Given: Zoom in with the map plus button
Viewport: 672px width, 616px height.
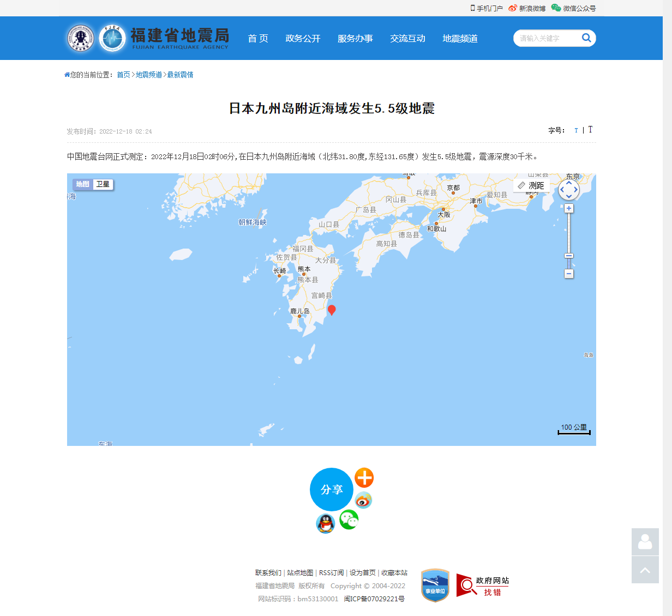Looking at the screenshot, I should tap(568, 208).
